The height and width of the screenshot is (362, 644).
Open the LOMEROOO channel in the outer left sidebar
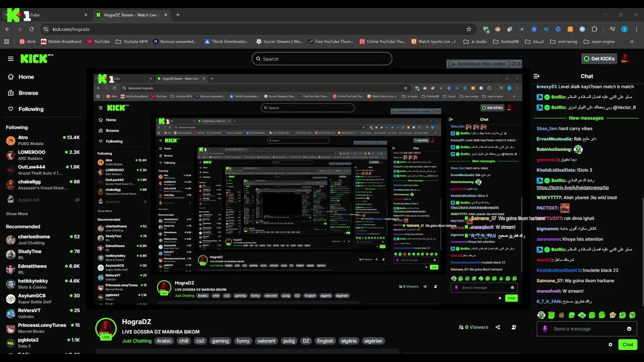42,155
